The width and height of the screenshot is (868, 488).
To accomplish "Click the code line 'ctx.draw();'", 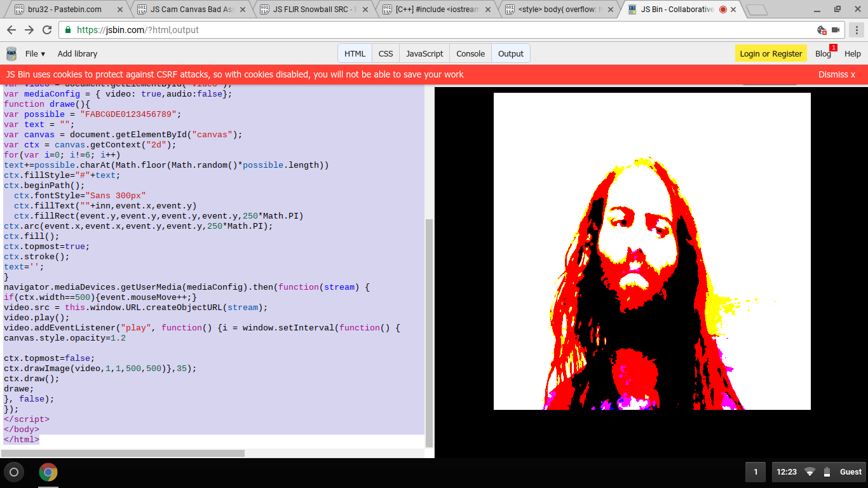I will pyautogui.click(x=32, y=379).
